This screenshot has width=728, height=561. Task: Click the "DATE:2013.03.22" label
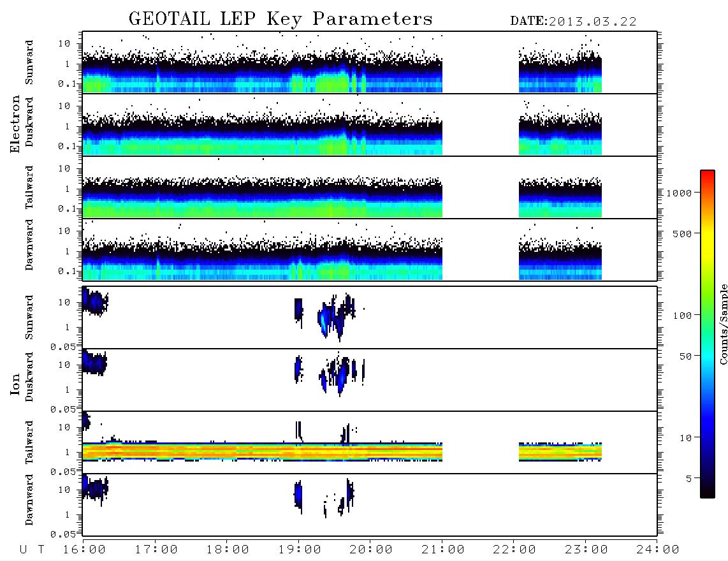573,22
